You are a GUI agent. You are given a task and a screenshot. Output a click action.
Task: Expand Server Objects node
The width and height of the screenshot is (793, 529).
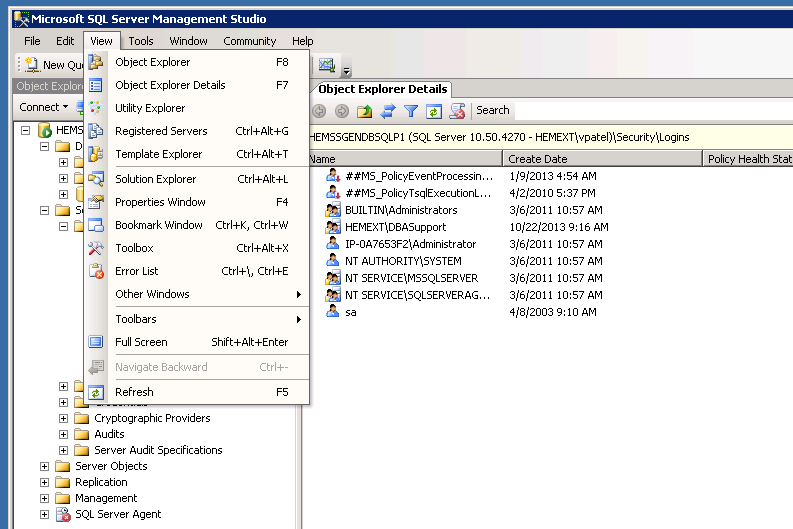point(45,466)
